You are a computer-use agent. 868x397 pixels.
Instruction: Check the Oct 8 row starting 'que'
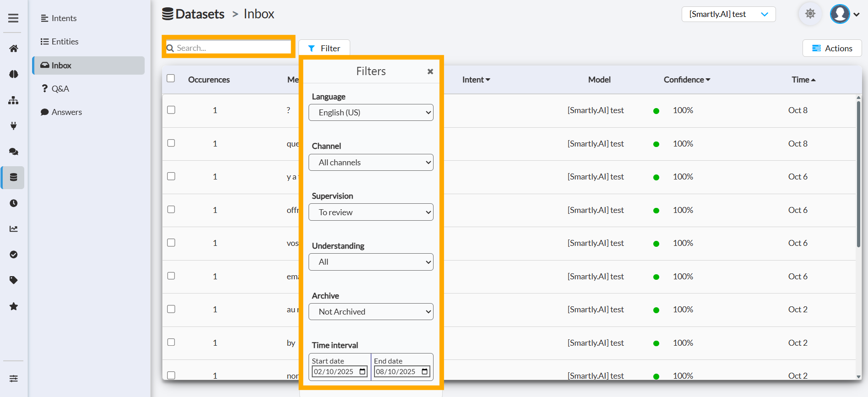pyautogui.click(x=171, y=143)
